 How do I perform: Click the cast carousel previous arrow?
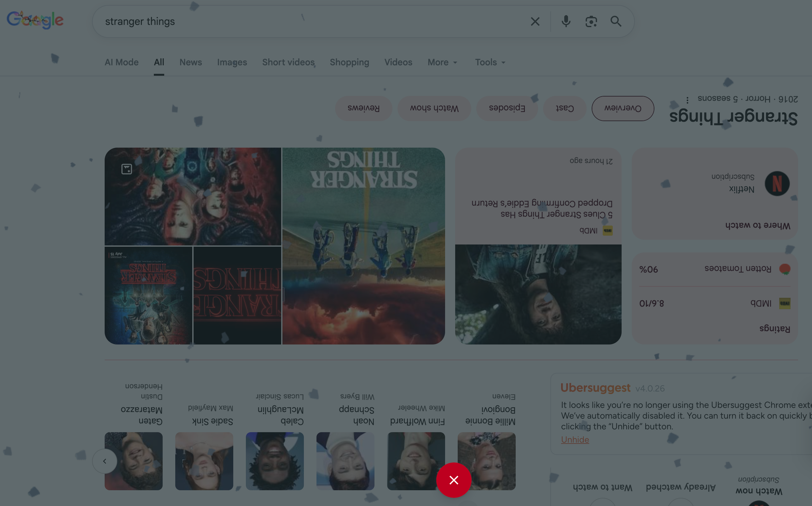tap(105, 461)
